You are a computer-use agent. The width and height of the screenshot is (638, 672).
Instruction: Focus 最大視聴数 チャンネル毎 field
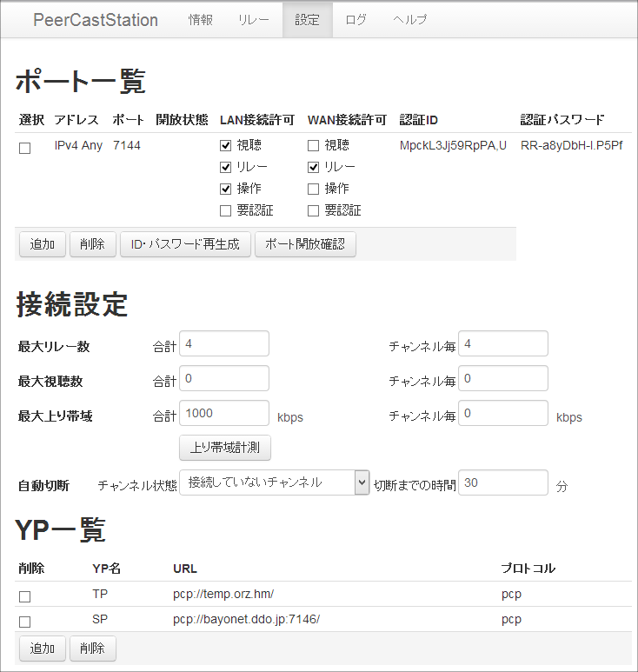point(503,378)
